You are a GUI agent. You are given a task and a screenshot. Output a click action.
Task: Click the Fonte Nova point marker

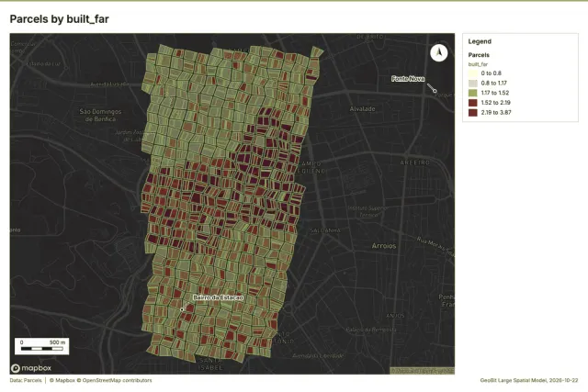(x=435, y=91)
